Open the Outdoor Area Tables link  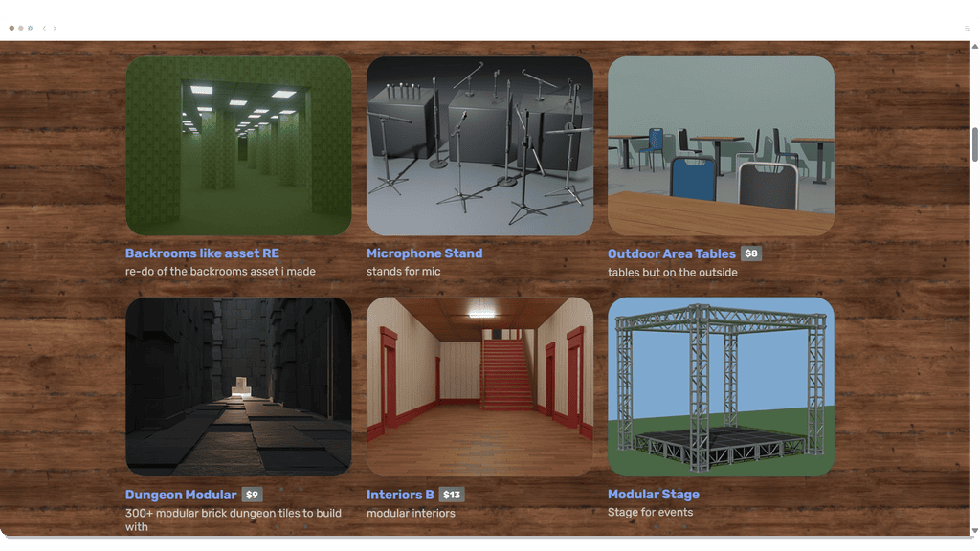point(671,253)
